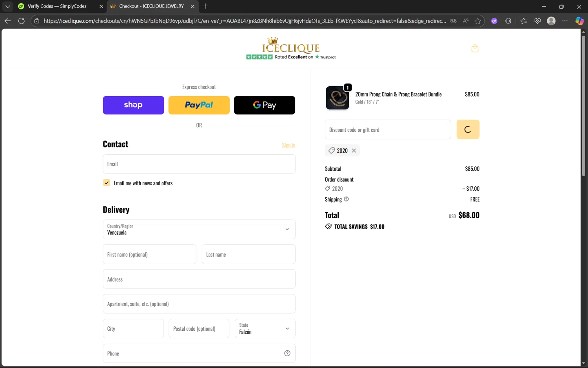Open the Favorites list icon

pyautogui.click(x=524, y=21)
